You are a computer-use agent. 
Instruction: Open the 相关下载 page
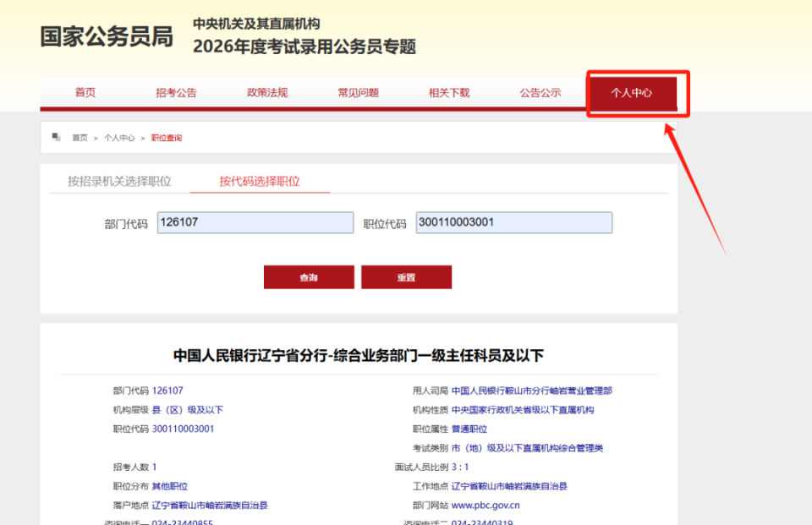[449, 93]
